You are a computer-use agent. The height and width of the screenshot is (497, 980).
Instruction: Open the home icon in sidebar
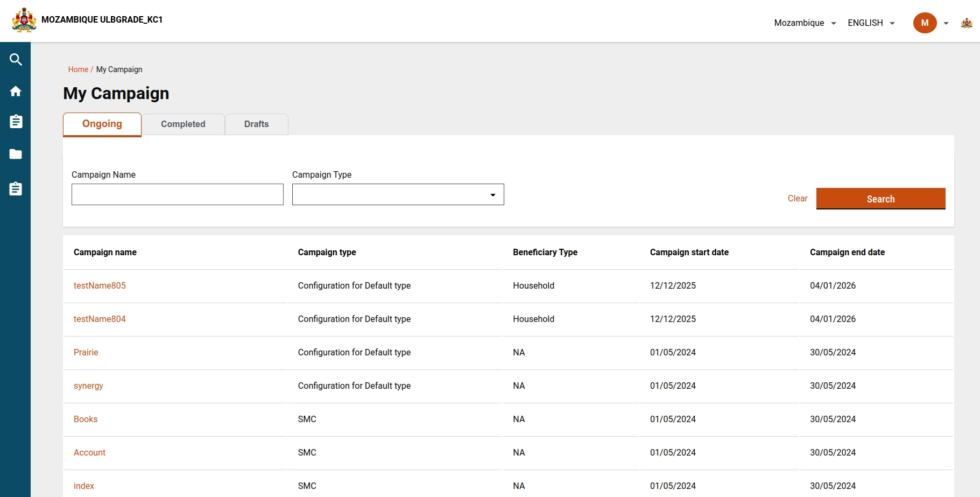pos(16,91)
